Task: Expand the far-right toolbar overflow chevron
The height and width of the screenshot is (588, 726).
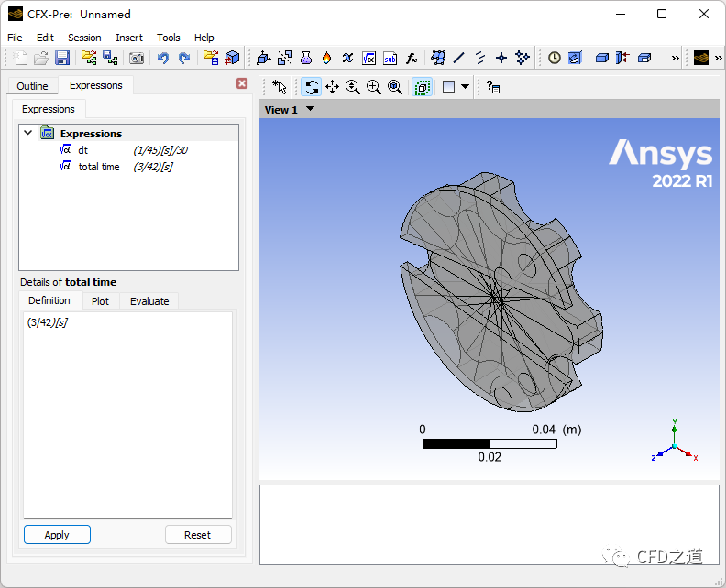Action: [x=718, y=59]
